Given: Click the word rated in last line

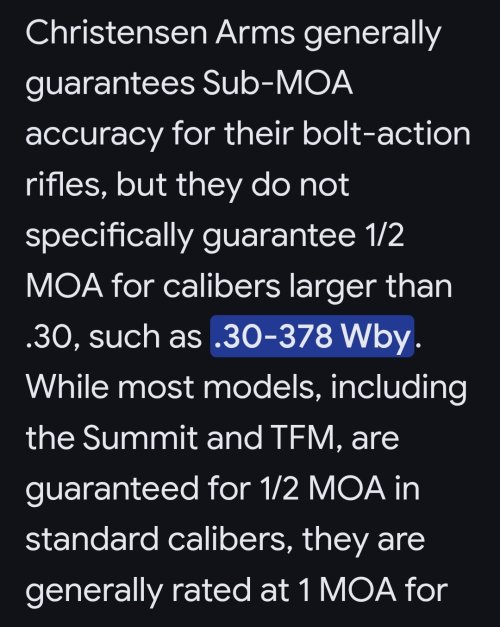Looking at the screenshot, I should 212,590.
